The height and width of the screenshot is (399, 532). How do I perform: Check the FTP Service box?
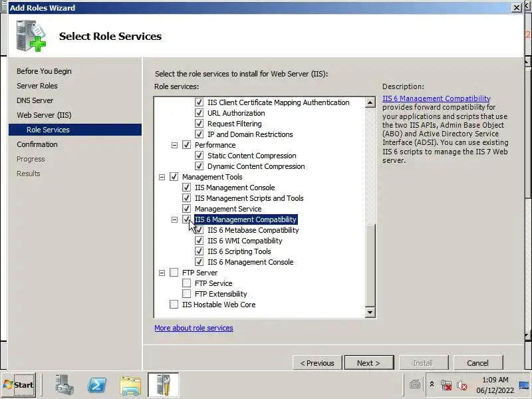[x=186, y=283]
